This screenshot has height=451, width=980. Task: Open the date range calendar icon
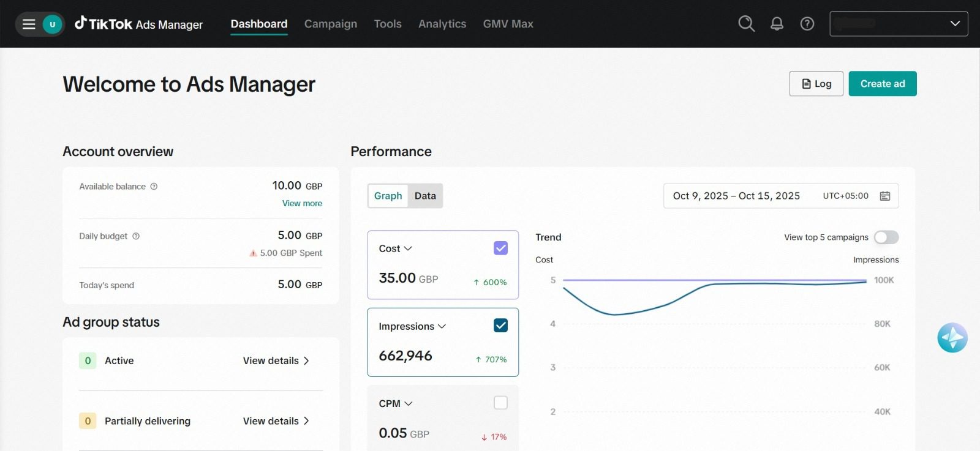point(885,196)
